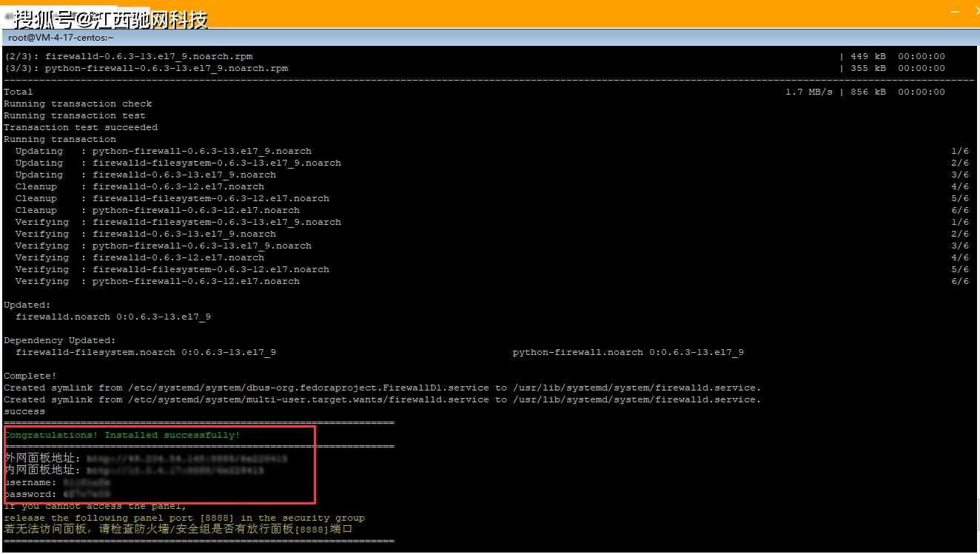Click the 'Cleanup : firewalld-0.6.3-12.el7.noarch' line
This screenshot has height=554, width=980.
click(x=140, y=186)
